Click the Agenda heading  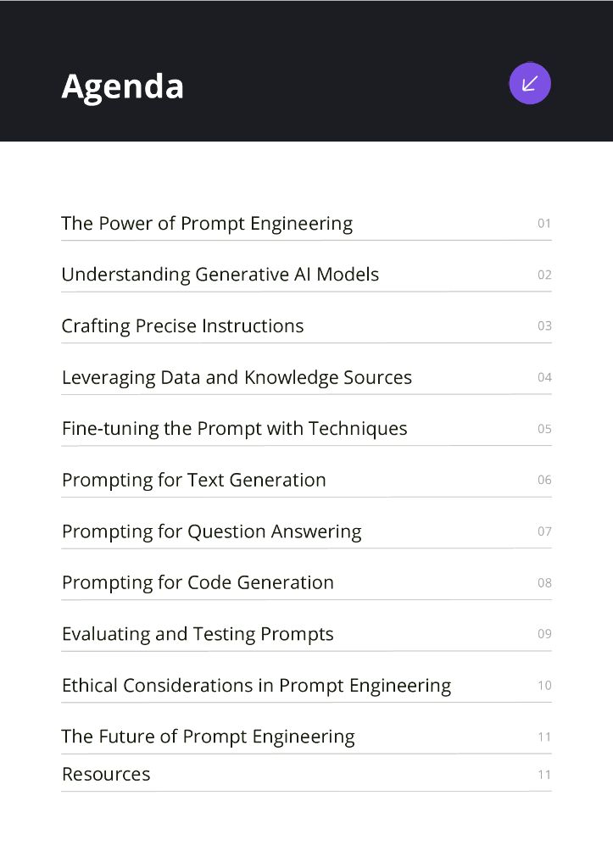tap(122, 86)
